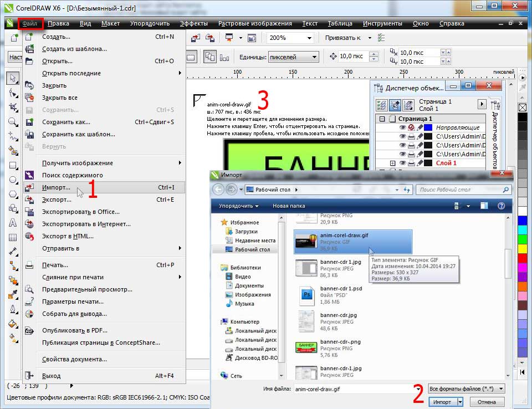Select the Color Eyedropper tool in toolbox
The width and height of the screenshot is (532, 409).
click(x=13, y=295)
